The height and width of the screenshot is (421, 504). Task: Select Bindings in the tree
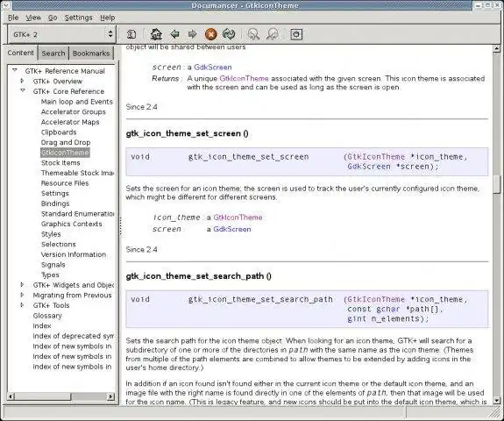point(55,203)
